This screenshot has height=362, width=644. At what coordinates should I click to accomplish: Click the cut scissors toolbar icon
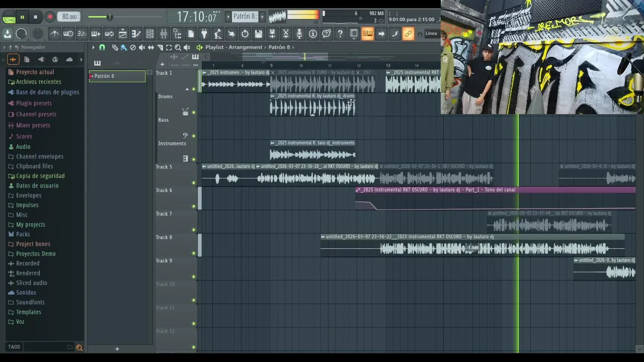point(286,34)
